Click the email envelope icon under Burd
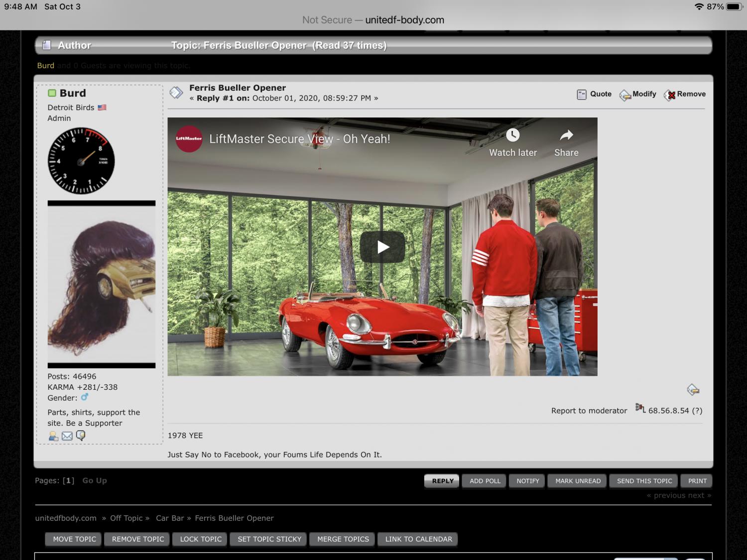 tap(67, 436)
